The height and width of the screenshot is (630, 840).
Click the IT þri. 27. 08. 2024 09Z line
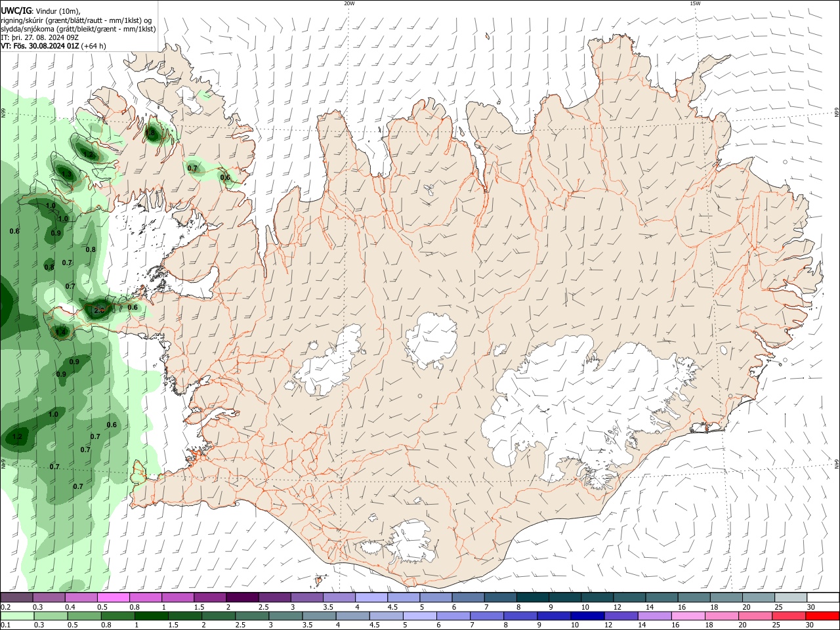pos(40,37)
